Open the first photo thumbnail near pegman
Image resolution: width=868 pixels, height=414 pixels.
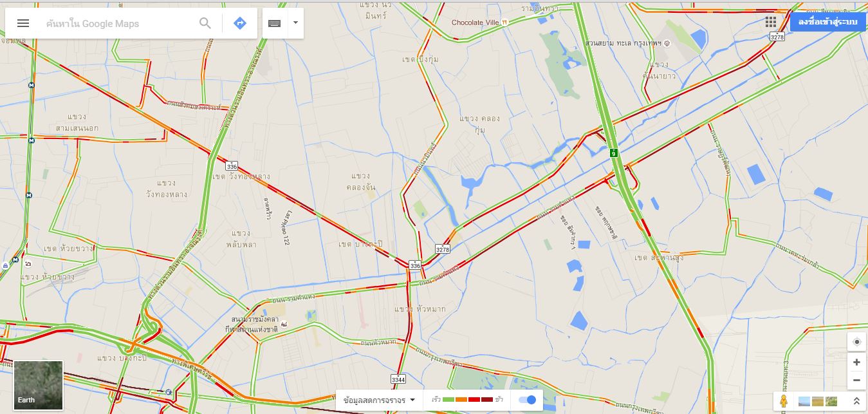804,401
